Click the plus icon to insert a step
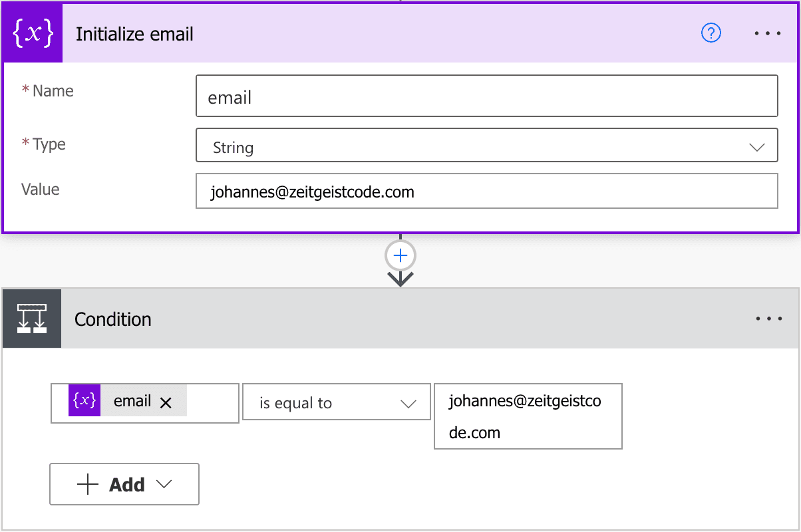Image resolution: width=801 pixels, height=532 pixels. pyautogui.click(x=400, y=255)
